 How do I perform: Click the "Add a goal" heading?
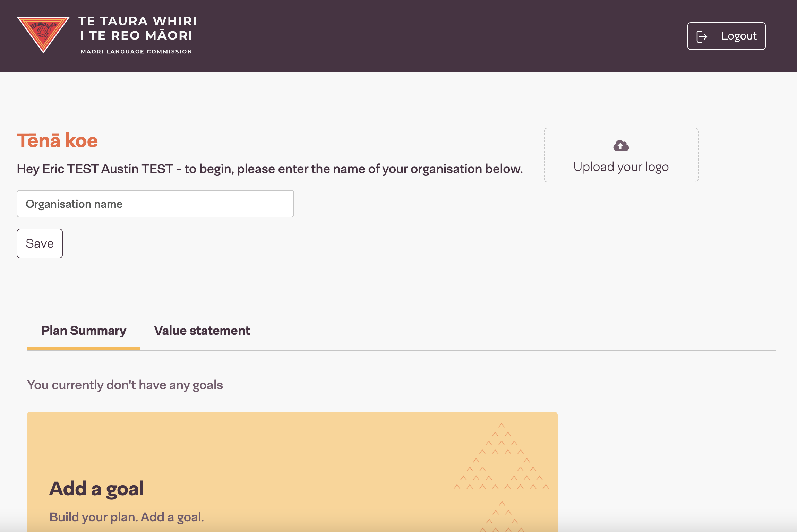(96, 488)
